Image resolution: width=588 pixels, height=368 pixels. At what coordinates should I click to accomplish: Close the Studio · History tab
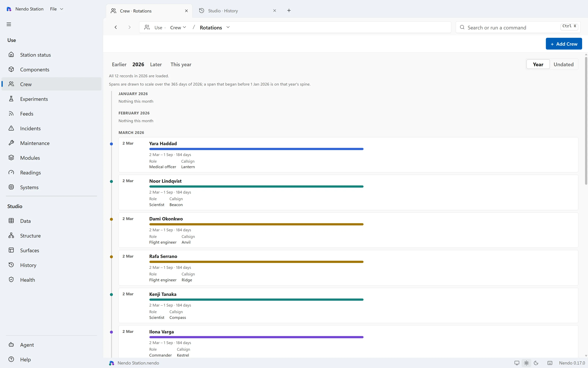tap(275, 10)
